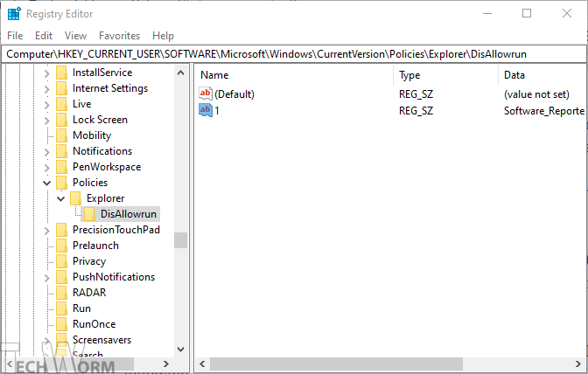Click the tree pane scroll up arrow
This screenshot has height=374, width=588.
(x=181, y=73)
